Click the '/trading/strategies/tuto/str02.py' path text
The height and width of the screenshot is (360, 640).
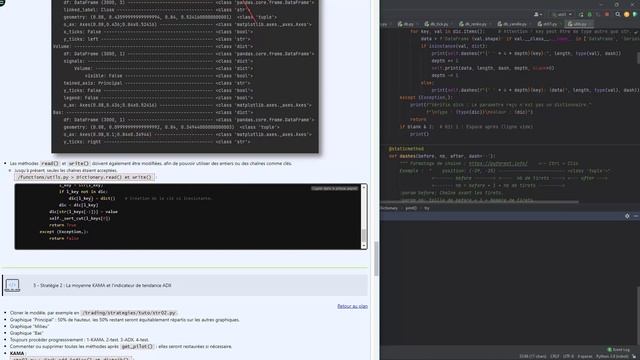(x=129, y=313)
